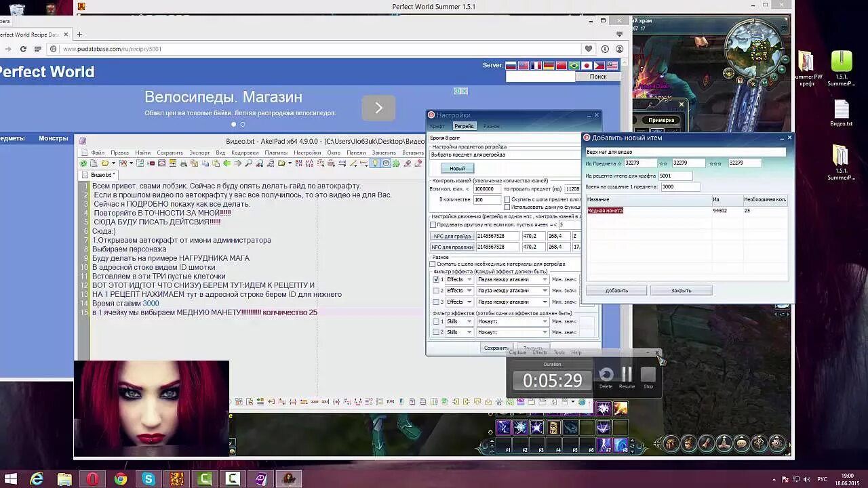Open the gear settings round icon in game
Screen dimensions: 868x488
(x=776, y=443)
